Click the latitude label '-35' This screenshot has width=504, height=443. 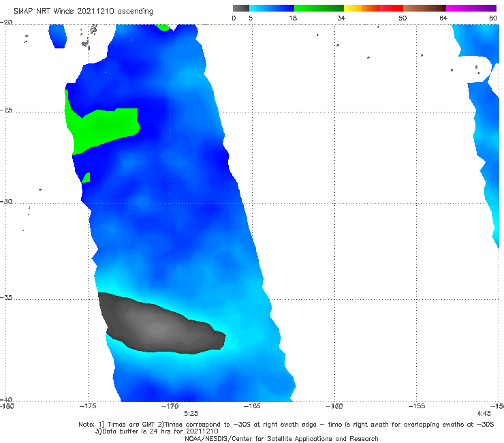[x=6, y=297]
